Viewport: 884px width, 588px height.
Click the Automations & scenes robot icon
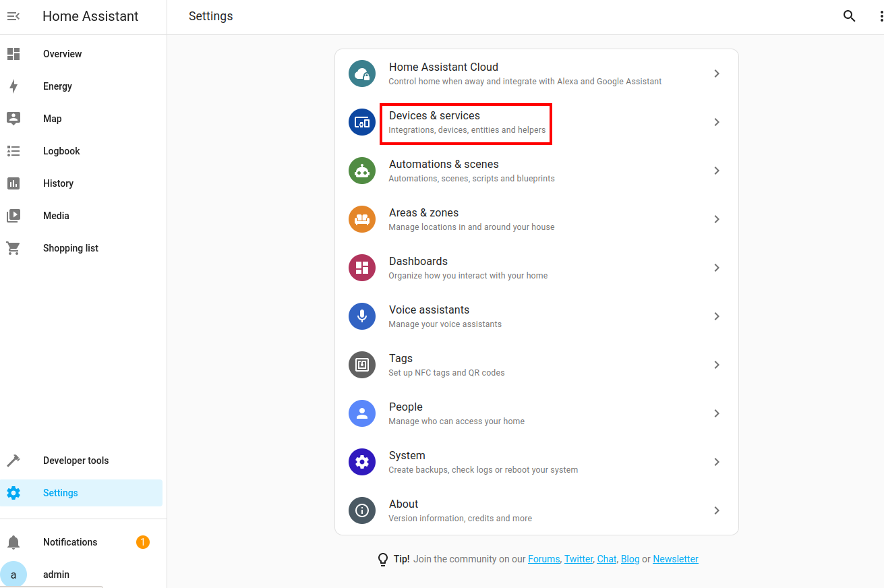[362, 171]
